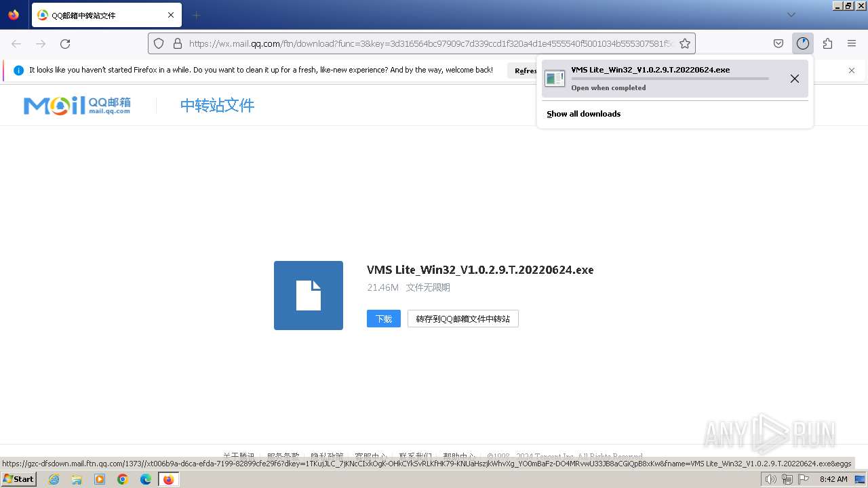Launch Internet Explorer from the taskbar
The height and width of the screenshot is (488, 868).
tap(54, 479)
